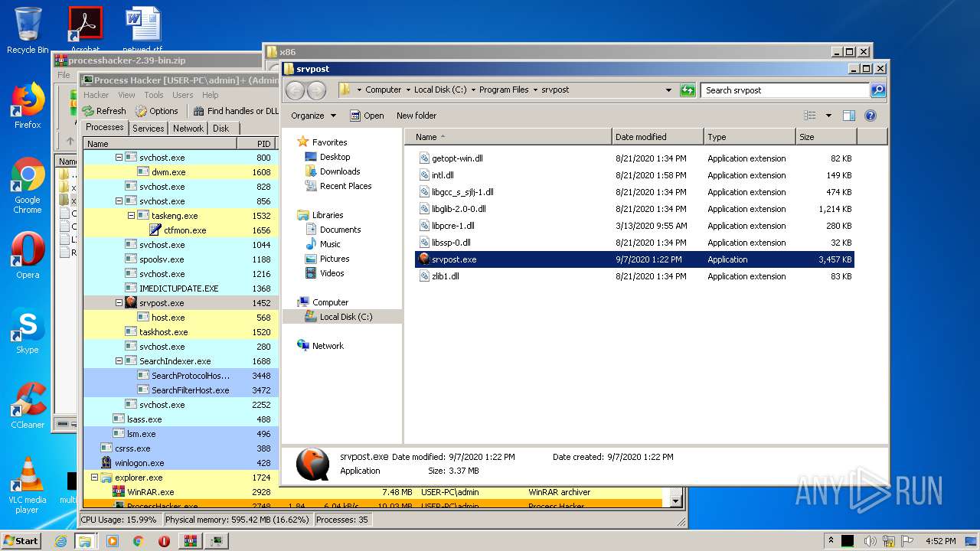Toggle the Explorer preview pane icon
Screen dimensions: 980x551
click(x=848, y=116)
